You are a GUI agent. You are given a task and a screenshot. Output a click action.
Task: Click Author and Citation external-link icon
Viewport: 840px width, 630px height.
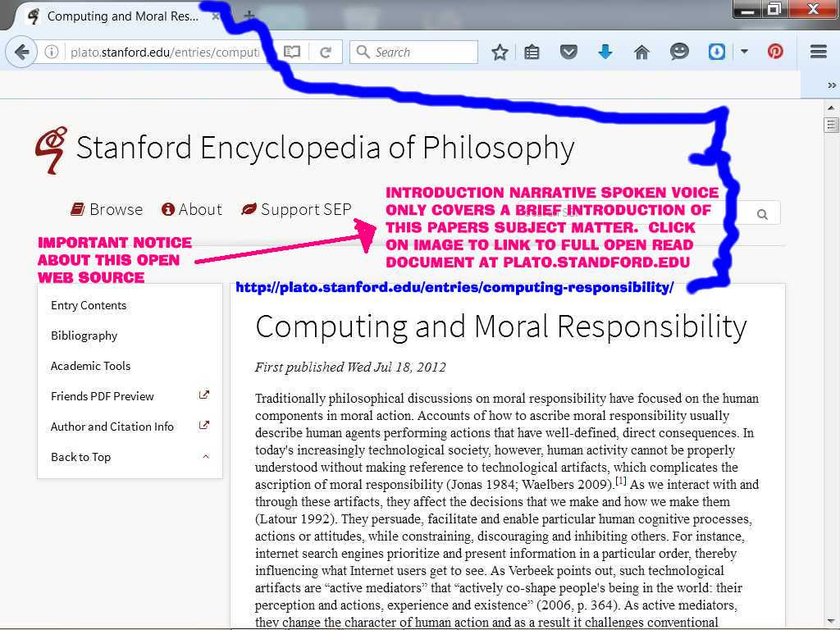(x=204, y=426)
